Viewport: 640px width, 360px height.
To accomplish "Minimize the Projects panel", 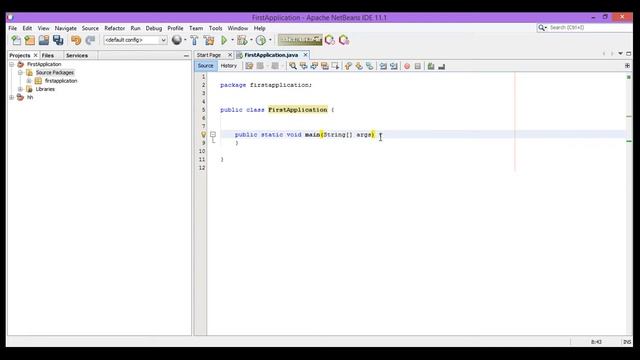I will [x=187, y=55].
